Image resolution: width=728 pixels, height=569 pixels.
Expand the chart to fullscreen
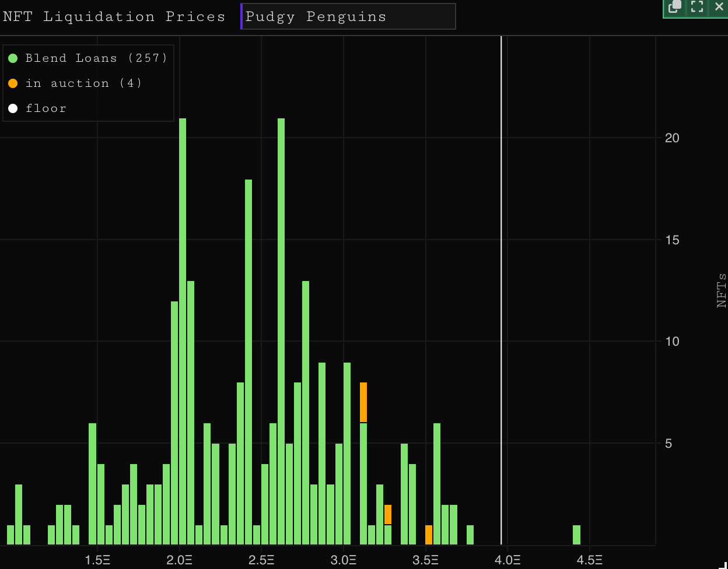[x=697, y=6]
